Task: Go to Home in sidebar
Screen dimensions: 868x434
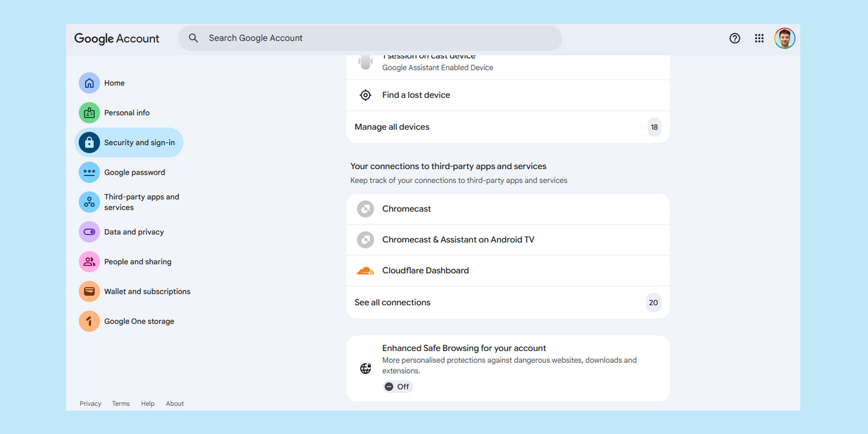Action: pyautogui.click(x=114, y=83)
